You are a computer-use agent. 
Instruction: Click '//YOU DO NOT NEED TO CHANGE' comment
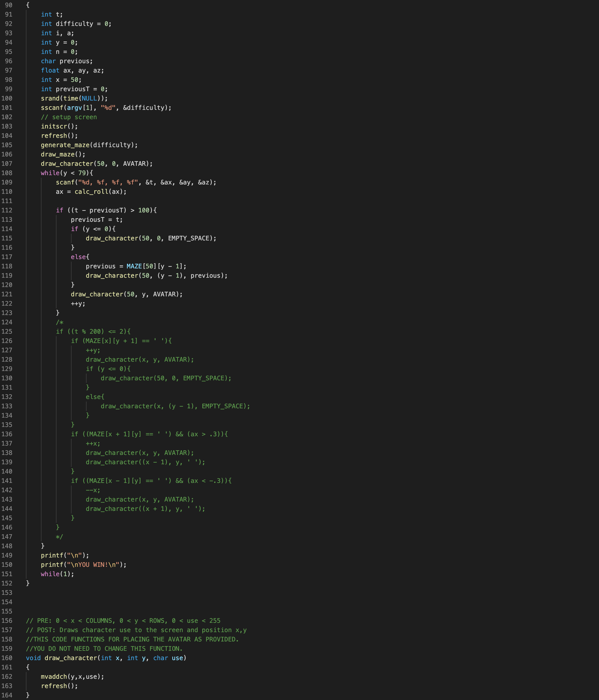pos(104,649)
